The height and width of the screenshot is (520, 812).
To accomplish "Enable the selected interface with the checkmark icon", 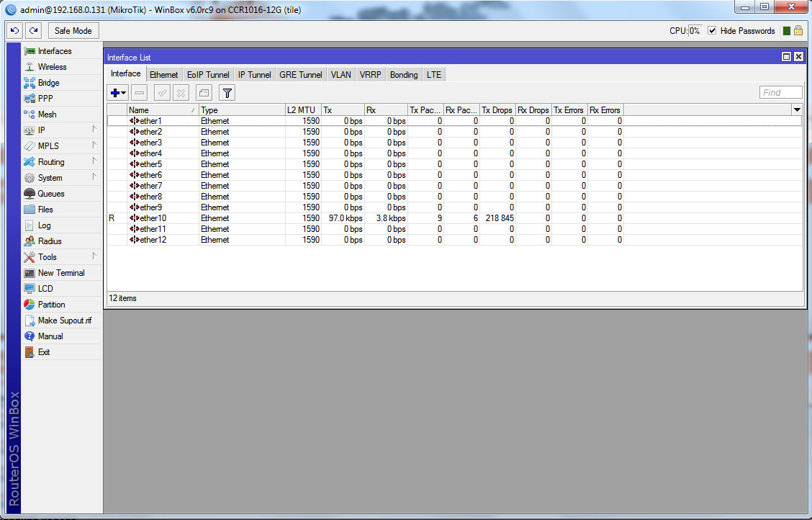I will pos(161,92).
